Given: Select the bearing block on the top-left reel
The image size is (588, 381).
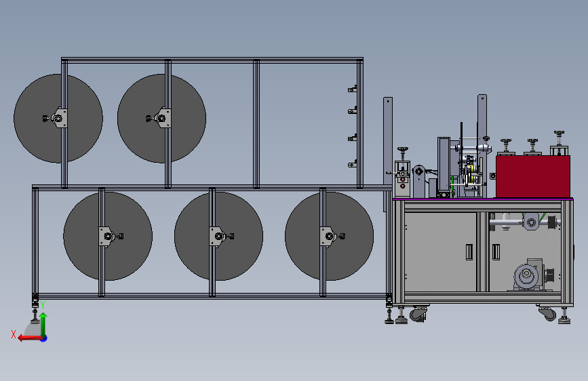Looking at the screenshot, I should tap(59, 118).
